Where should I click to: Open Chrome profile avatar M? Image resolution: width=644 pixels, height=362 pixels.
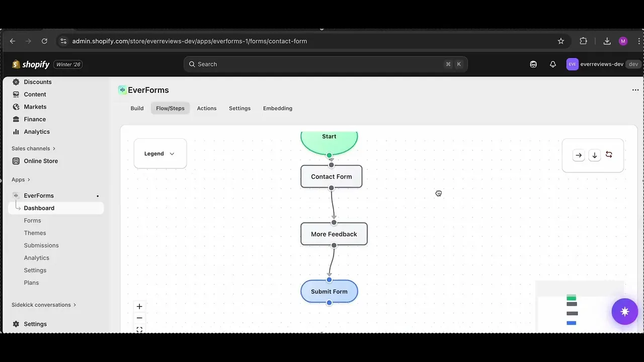(x=623, y=41)
